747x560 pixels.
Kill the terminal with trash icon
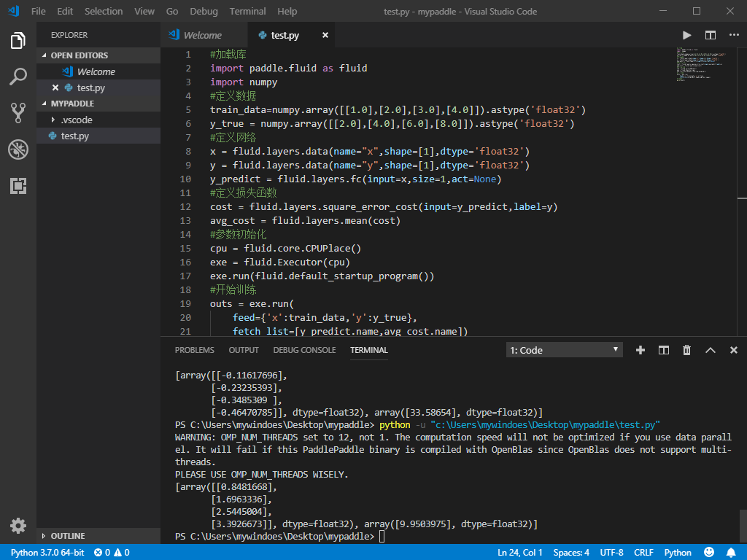coord(686,351)
